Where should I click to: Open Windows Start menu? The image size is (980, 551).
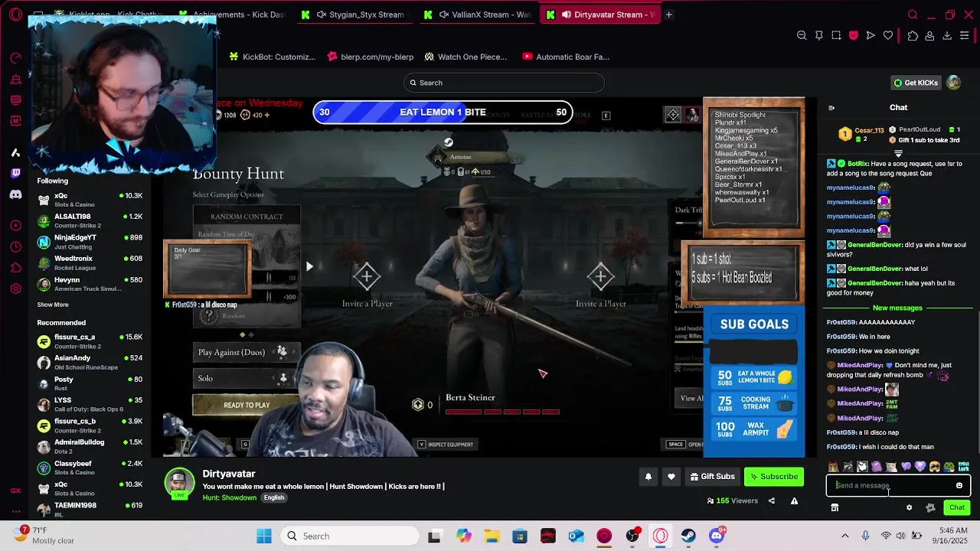264,536
